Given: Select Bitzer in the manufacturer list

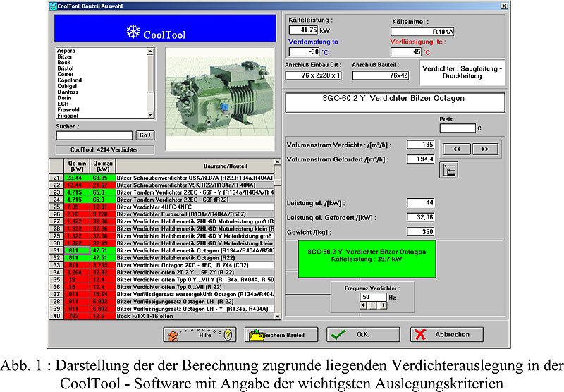Looking at the screenshot, I should coord(64,56).
